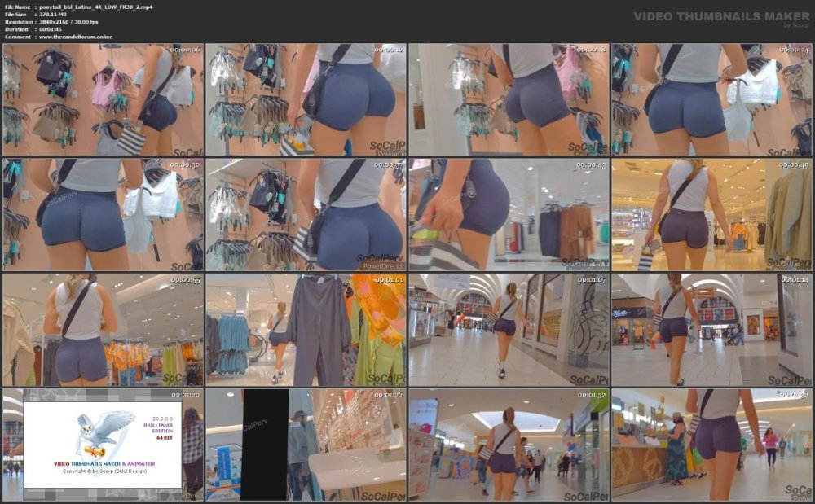Select the frame stamped 00:00:49

pyautogui.click(x=711, y=215)
